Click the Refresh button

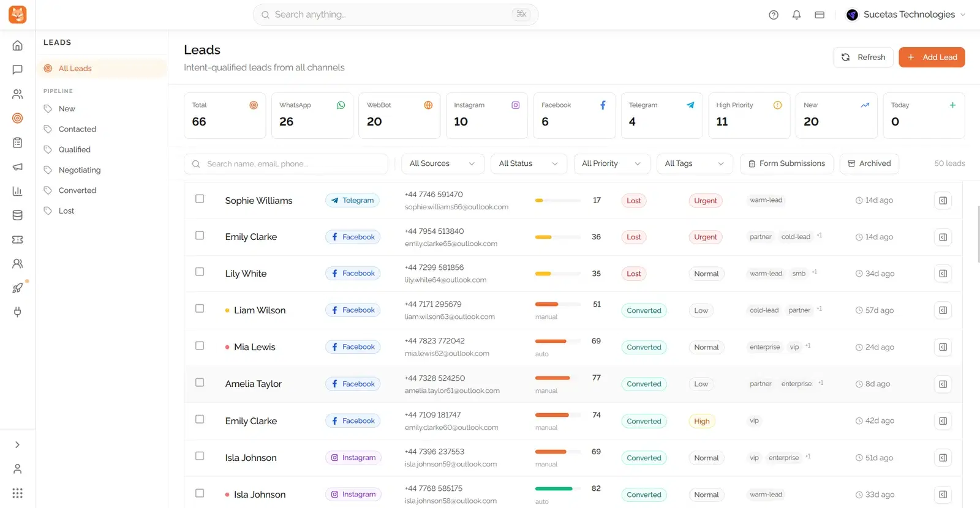[x=863, y=58]
